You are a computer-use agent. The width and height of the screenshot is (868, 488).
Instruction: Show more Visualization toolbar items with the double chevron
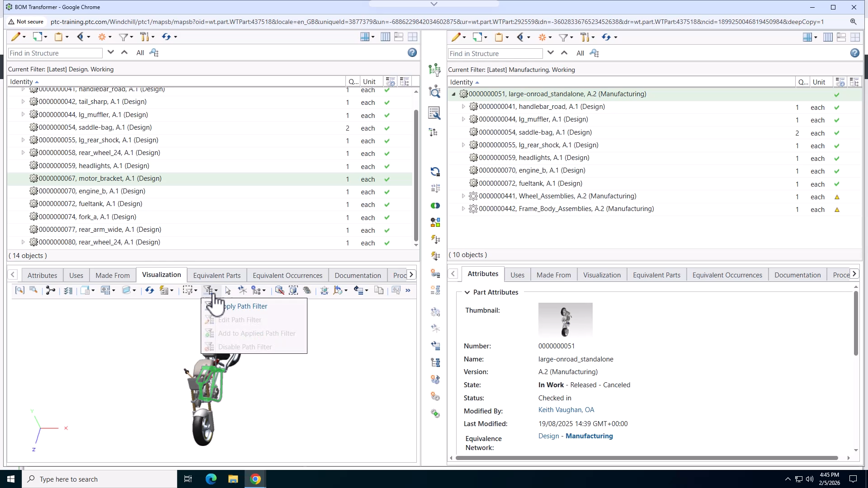click(x=408, y=290)
